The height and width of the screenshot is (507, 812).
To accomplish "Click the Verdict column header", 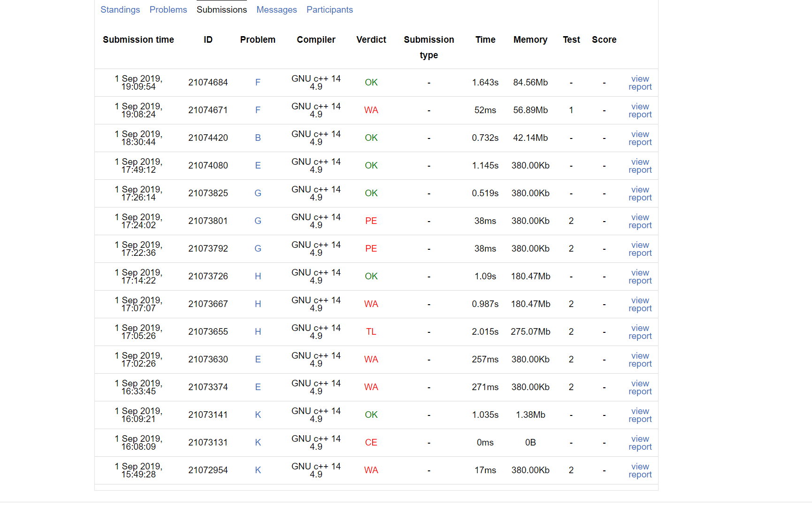I will (371, 40).
